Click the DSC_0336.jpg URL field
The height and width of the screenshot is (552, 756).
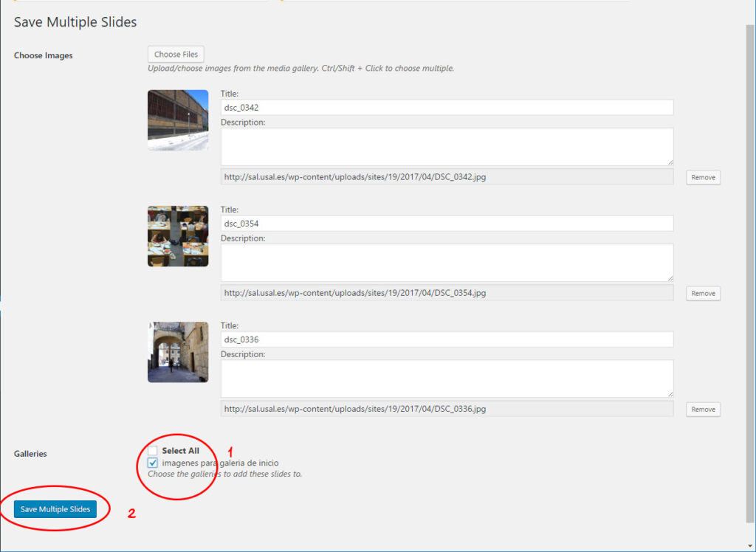(447, 409)
